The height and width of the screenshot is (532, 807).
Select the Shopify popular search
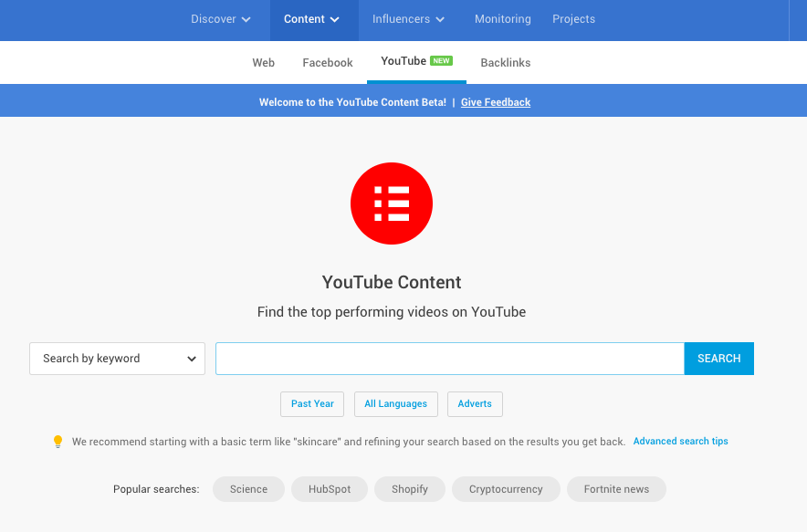point(410,489)
